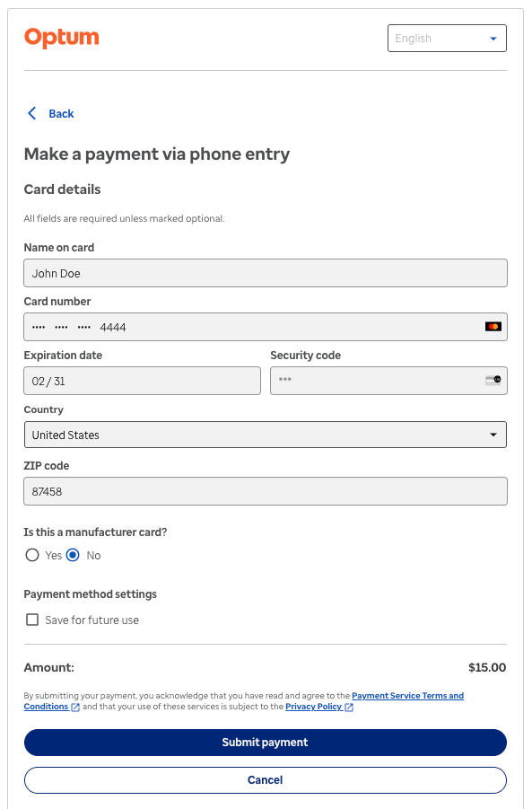The height and width of the screenshot is (809, 532).
Task: Select Yes for manufacturer card question
Action: [32, 555]
